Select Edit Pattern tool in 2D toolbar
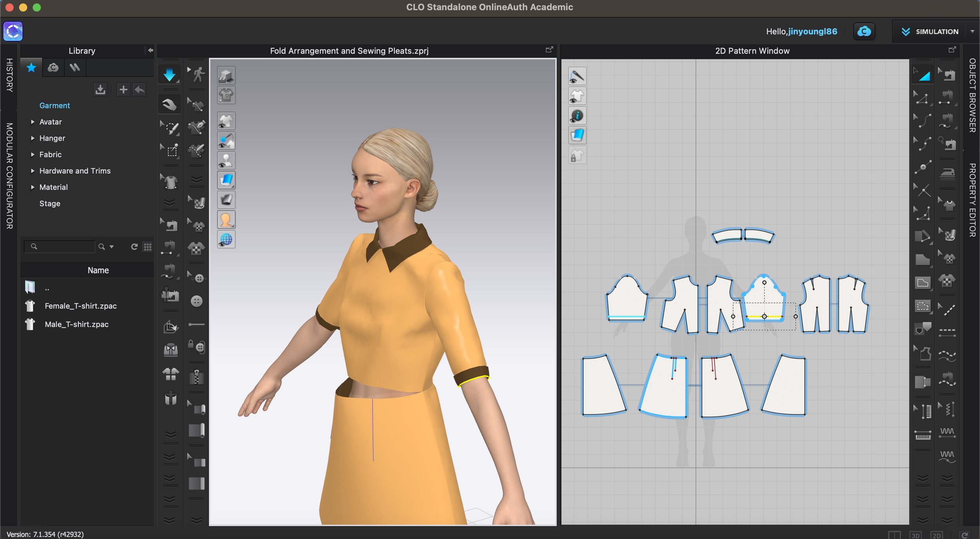The width and height of the screenshot is (980, 539). [x=922, y=98]
